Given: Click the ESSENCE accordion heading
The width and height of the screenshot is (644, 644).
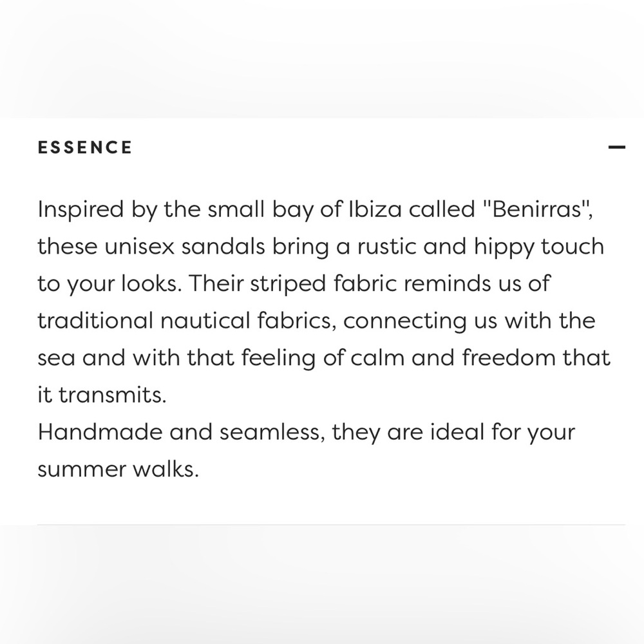Looking at the screenshot, I should (x=85, y=147).
